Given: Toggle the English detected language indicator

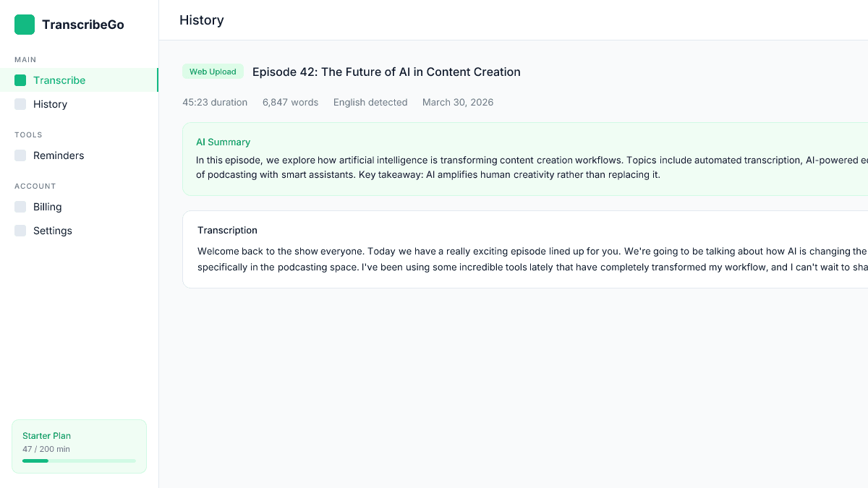Looking at the screenshot, I should [x=370, y=102].
